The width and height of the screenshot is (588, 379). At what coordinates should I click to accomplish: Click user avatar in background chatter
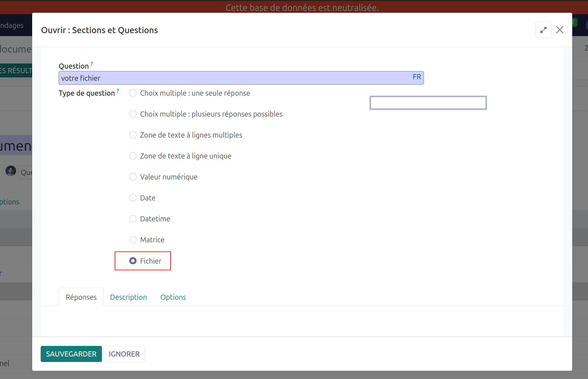click(x=11, y=171)
